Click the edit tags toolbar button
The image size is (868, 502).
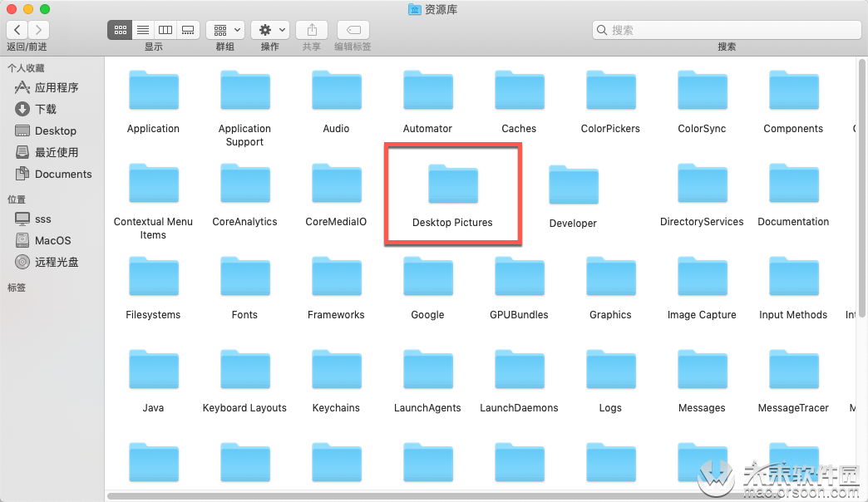coord(353,30)
